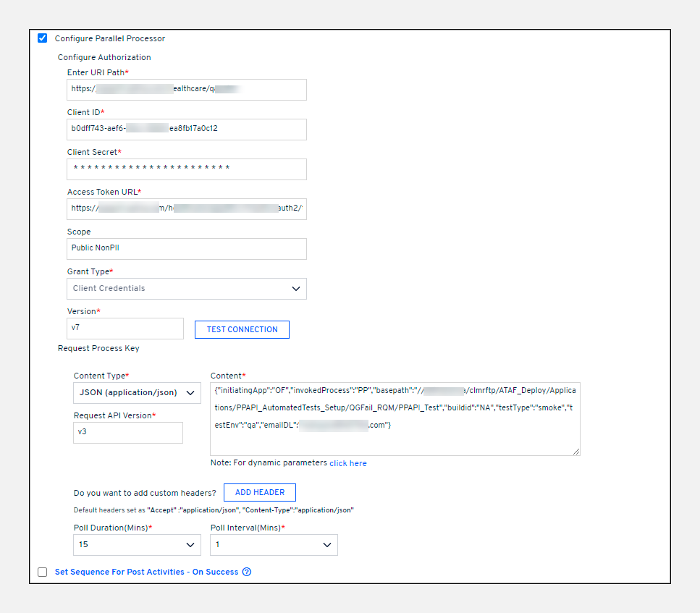The width and height of the screenshot is (700, 613).
Task: Click the Access Token URL field
Action: 186,208
